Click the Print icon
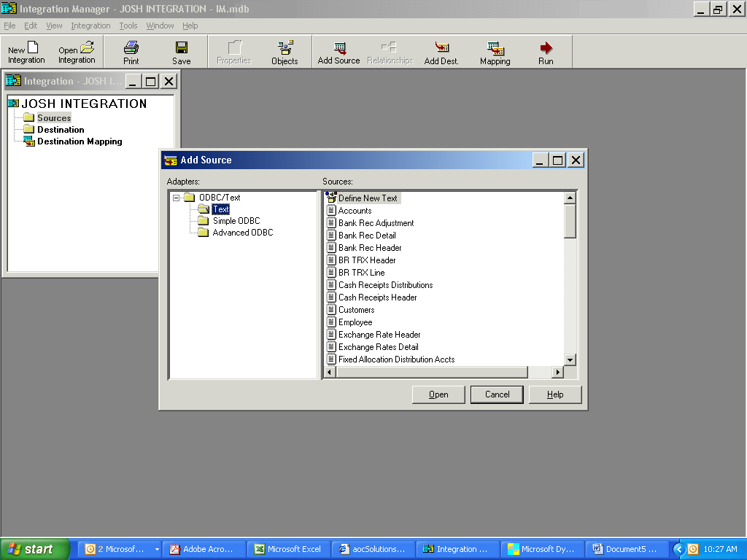This screenshot has height=560, width=747. 131,51
